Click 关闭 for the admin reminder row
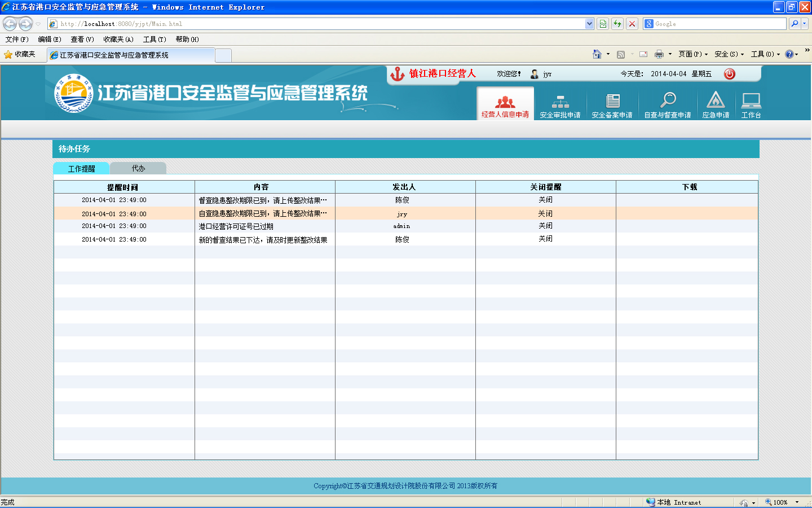 pyautogui.click(x=545, y=226)
